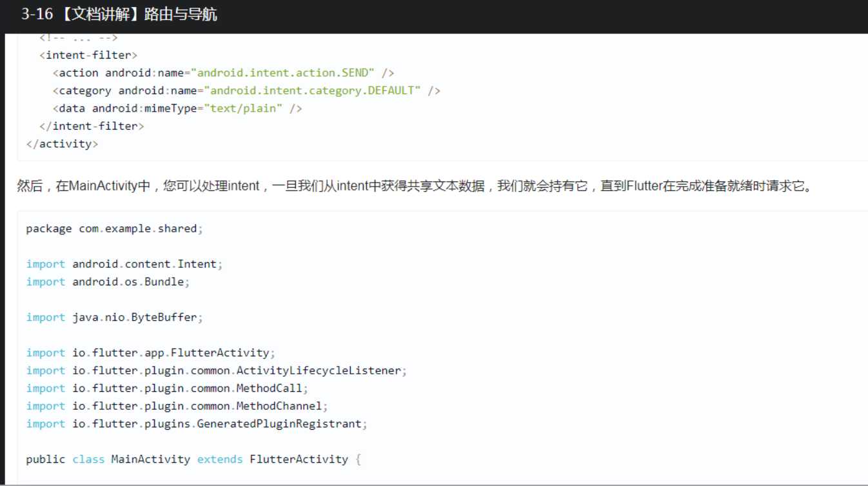868x486 pixels.
Task: Click the title "3-16【文档讲解】路由与导航"
Action: click(119, 15)
